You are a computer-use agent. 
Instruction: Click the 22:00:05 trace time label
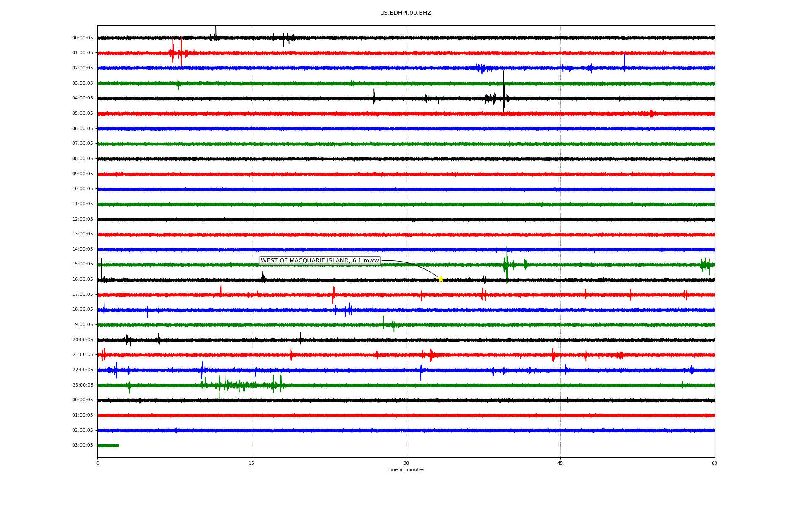(82, 370)
